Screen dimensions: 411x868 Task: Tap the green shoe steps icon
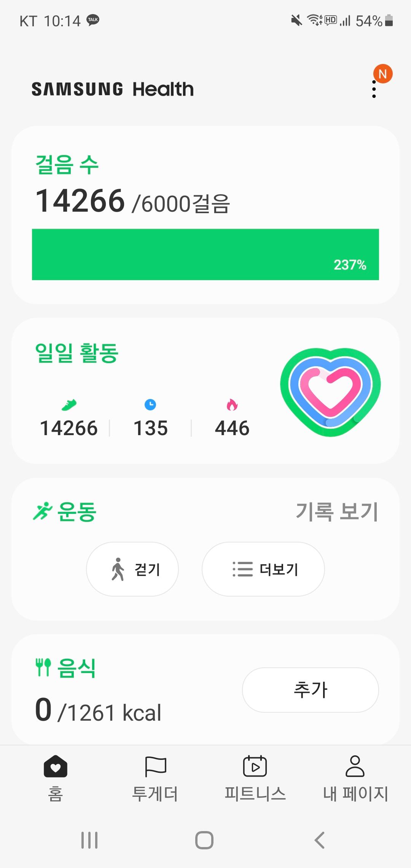69,405
